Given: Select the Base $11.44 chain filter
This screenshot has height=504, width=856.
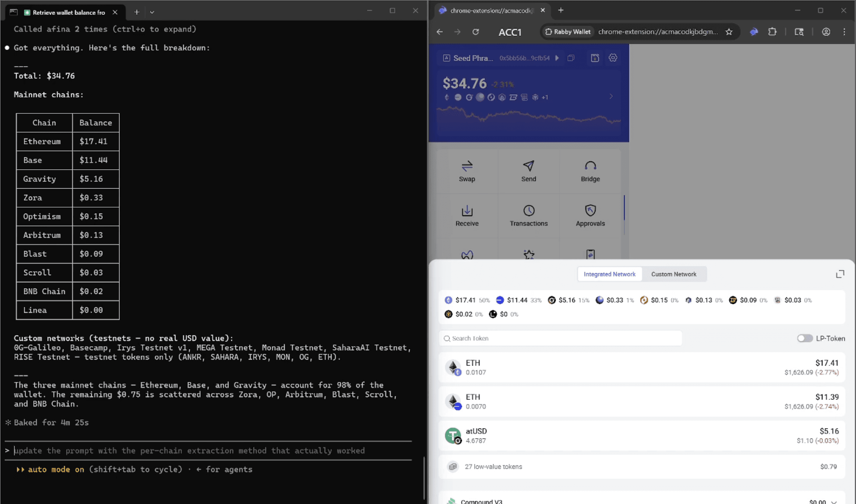Looking at the screenshot, I should pos(519,300).
